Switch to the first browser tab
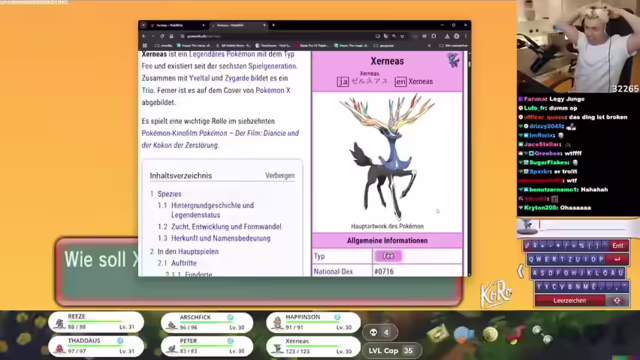Image resolution: width=640 pixels, height=360 pixels. point(177,25)
